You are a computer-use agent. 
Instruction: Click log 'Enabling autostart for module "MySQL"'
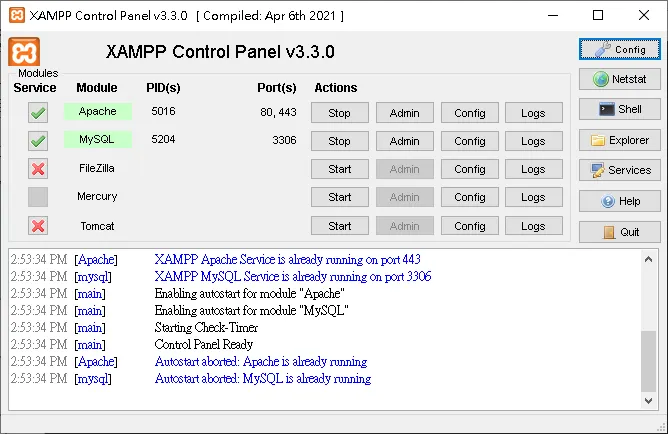click(251, 310)
